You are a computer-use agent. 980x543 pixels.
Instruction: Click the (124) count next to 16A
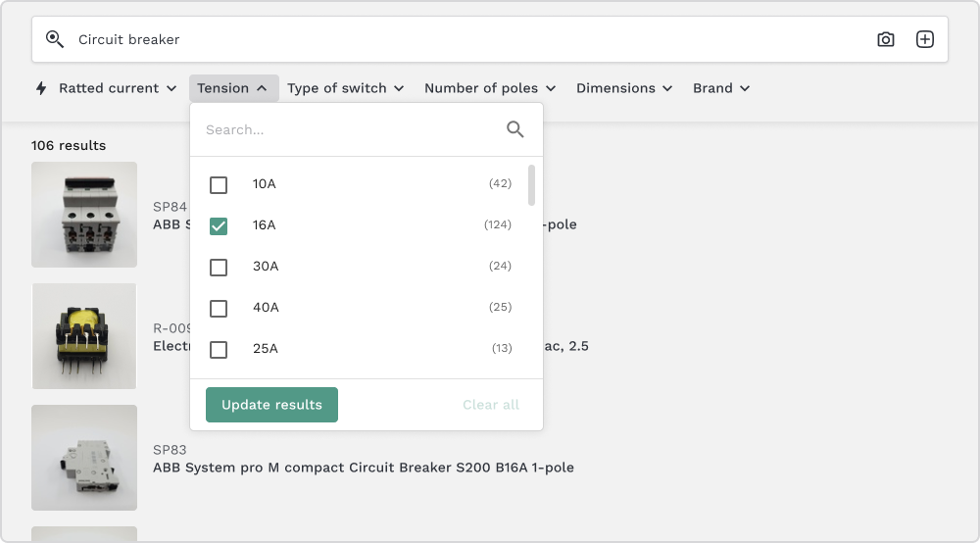[x=498, y=224]
